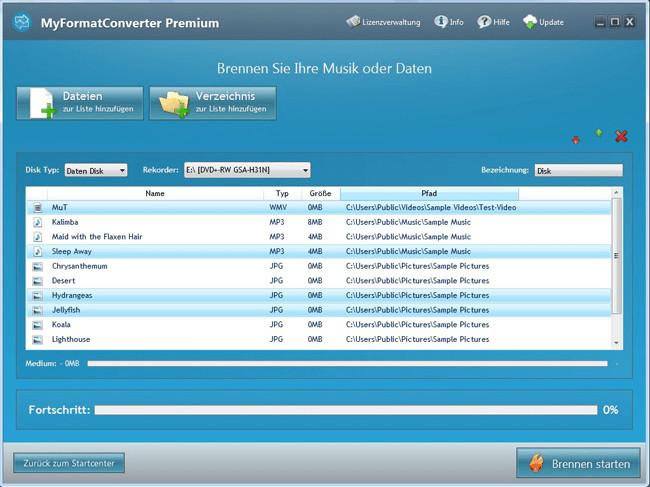Click the Typ column header

coord(282,193)
